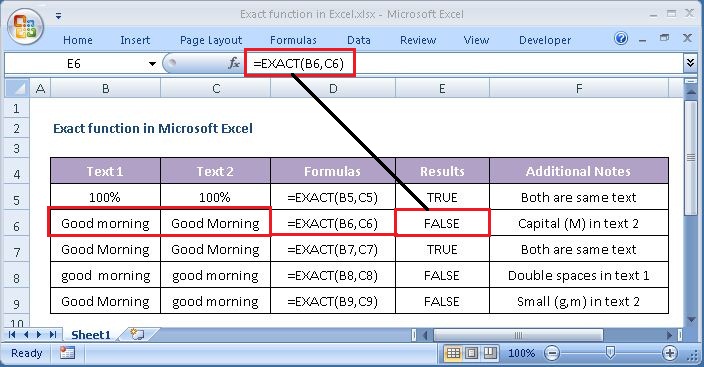This screenshot has height=367, width=704.
Task: Open Quick Access Toolbar customize arrow
Action: [58, 16]
